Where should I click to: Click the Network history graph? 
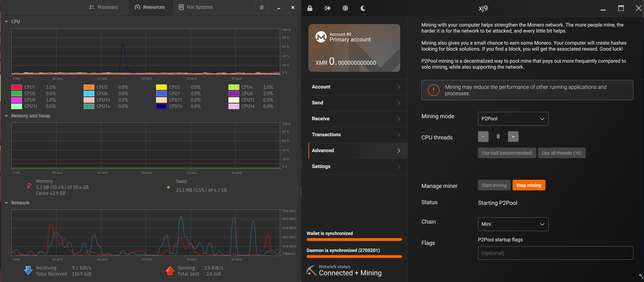click(x=146, y=232)
